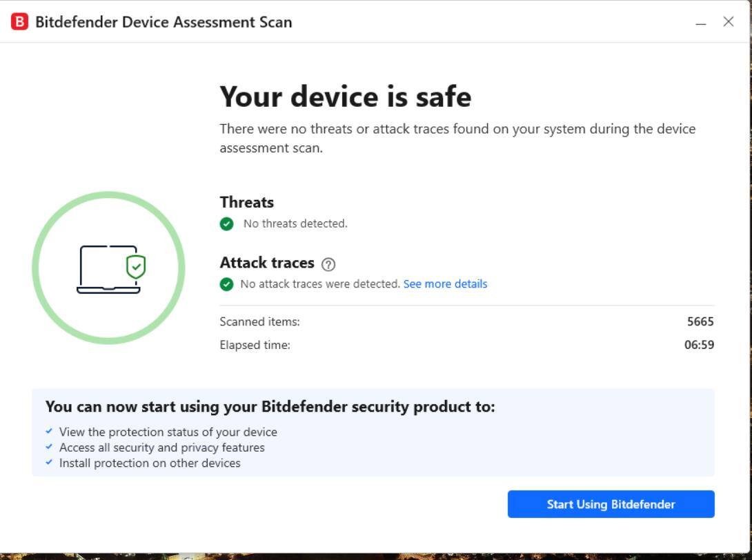Click the Your device is safe heading
This screenshot has width=752, height=560.
tap(345, 97)
